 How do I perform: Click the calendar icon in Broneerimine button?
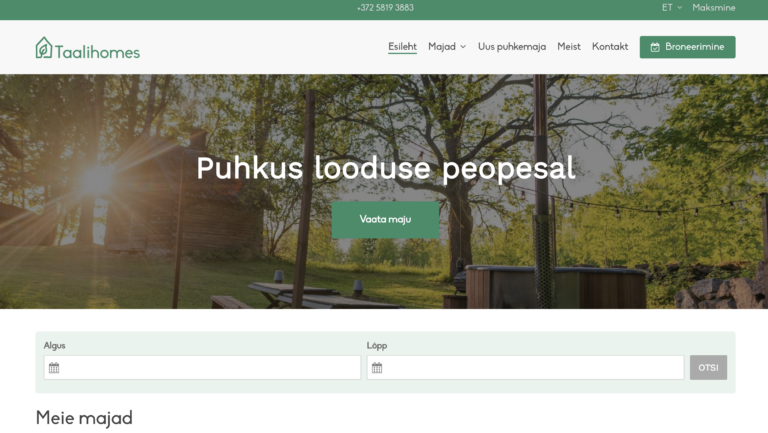655,47
